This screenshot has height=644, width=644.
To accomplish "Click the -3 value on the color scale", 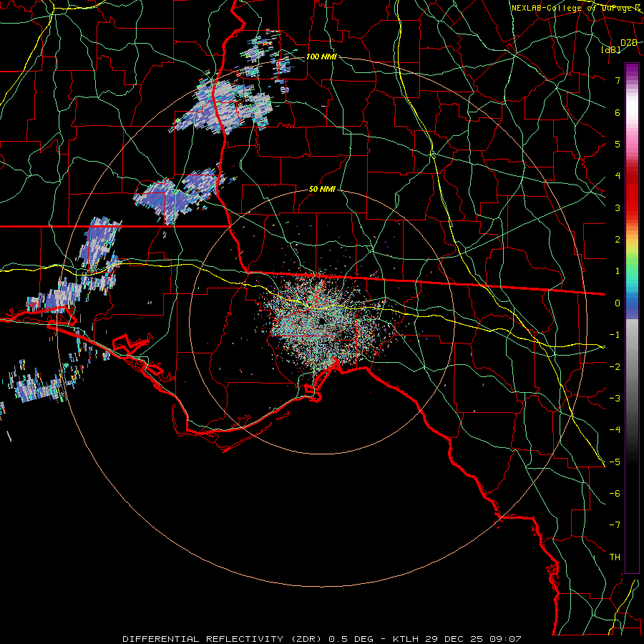I will click(x=615, y=399).
